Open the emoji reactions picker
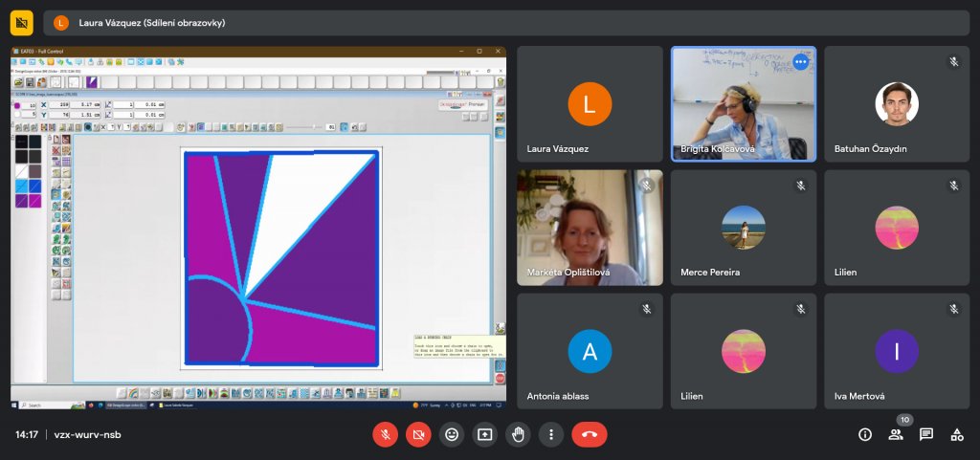Screen dimensions: 980x460 (x=451, y=434)
